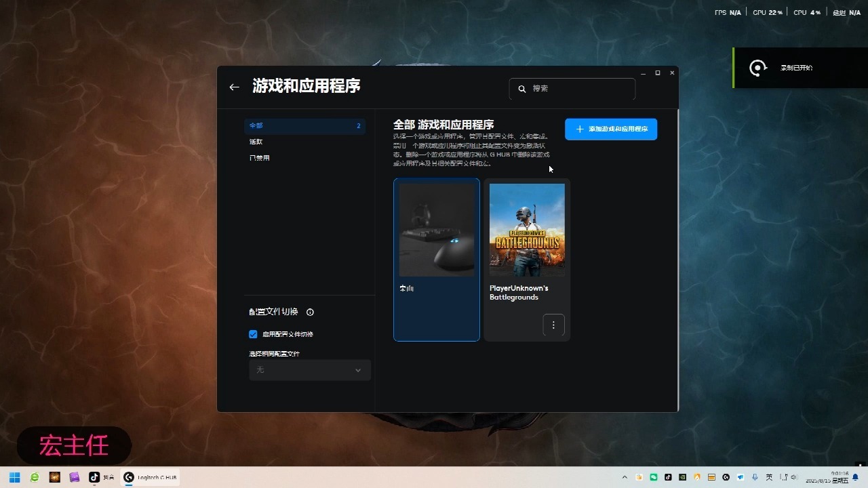Open the 选择相同配置文件 dropdown showing 无
This screenshot has width=868, height=488.
309,370
